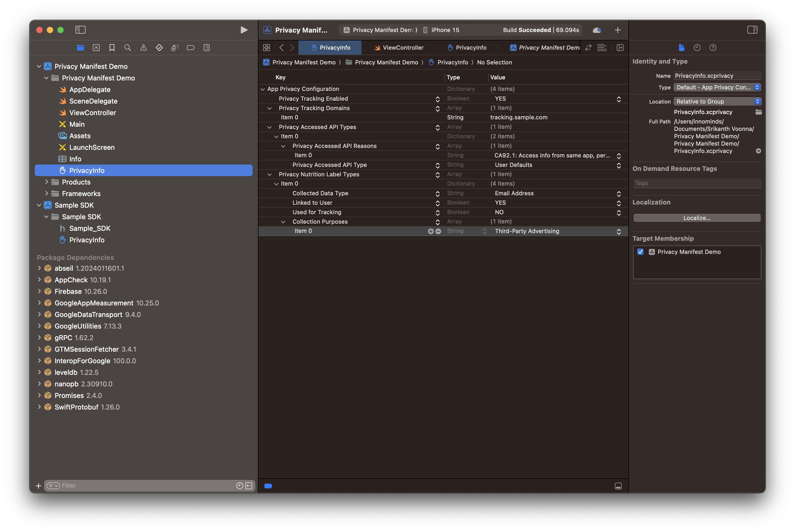795x532 pixels.
Task: Run the build with the play button
Action: tap(244, 30)
